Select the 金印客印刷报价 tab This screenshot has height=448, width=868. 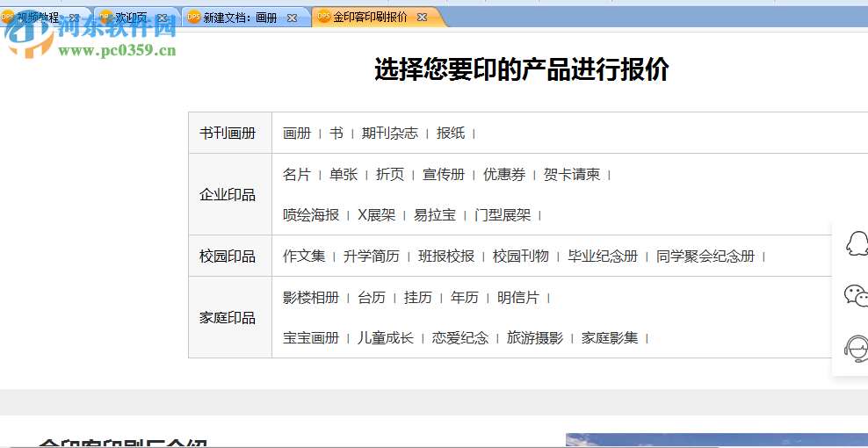pyautogui.click(x=370, y=18)
